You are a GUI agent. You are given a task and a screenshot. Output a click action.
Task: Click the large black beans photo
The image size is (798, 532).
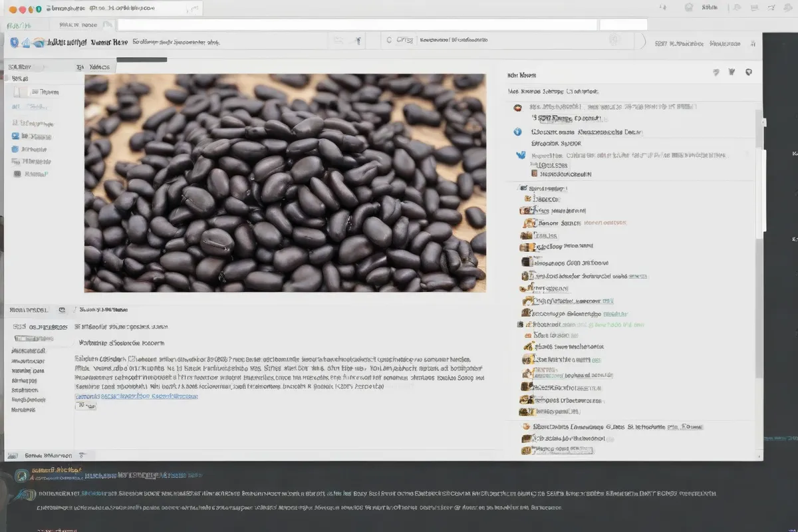[285, 183]
